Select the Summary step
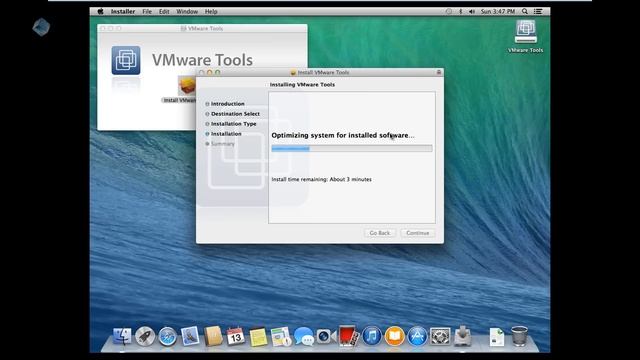640x360 pixels. (222, 144)
